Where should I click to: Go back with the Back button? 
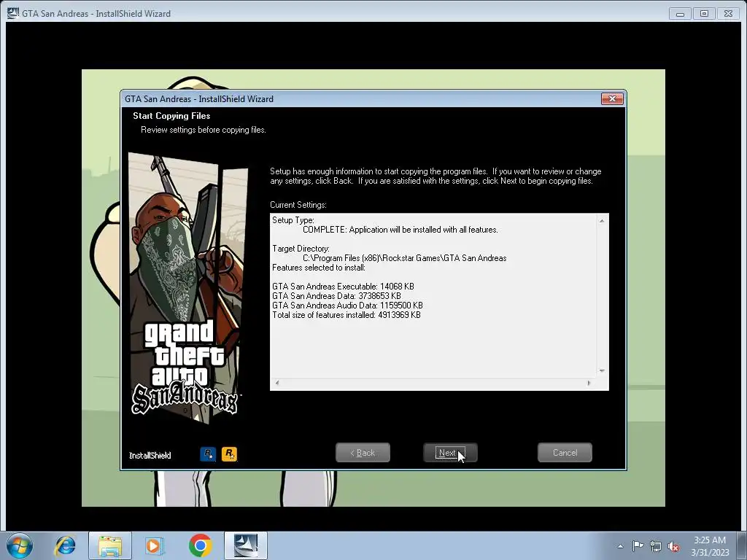pos(363,452)
